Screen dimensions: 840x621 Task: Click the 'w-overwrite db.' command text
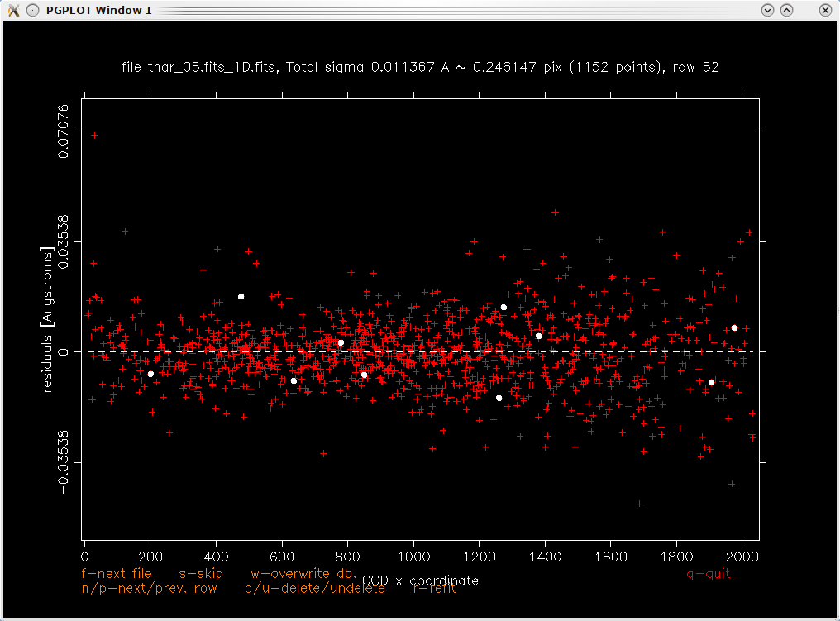click(x=303, y=573)
